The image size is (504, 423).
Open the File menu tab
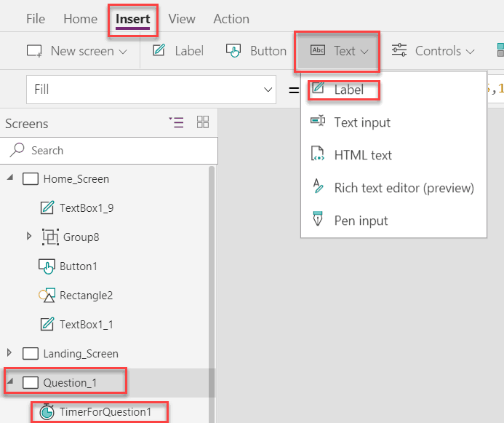tap(36, 19)
